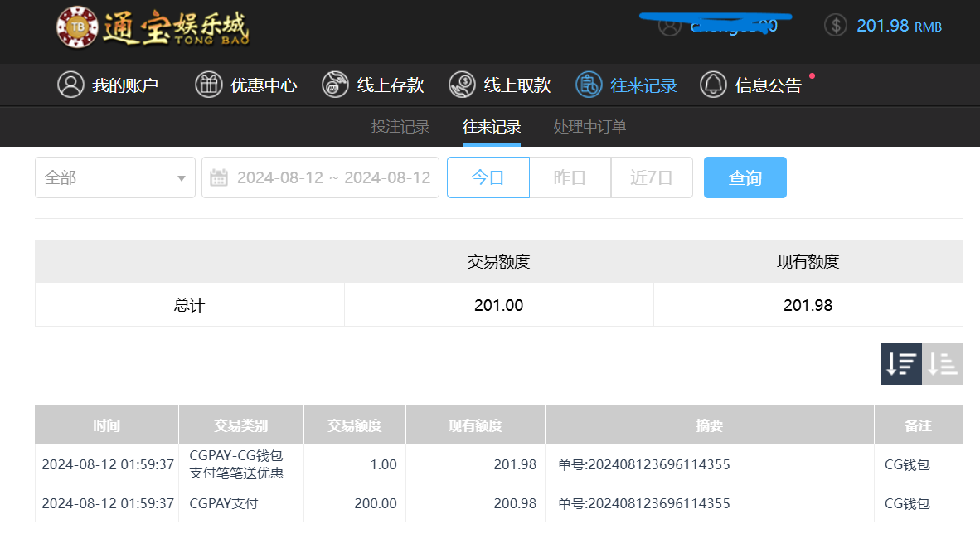Open the 全部 transaction type dropdown
This screenshot has height=534, width=980.
click(115, 177)
